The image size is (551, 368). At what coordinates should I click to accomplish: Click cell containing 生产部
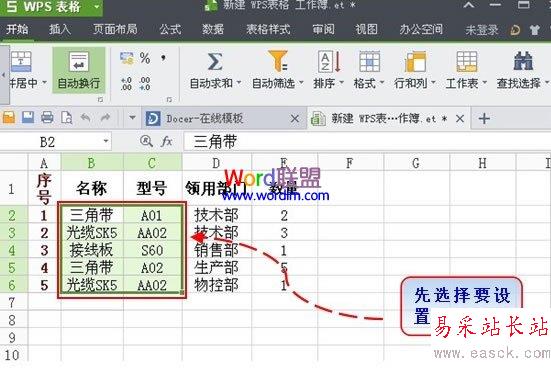coord(217,268)
